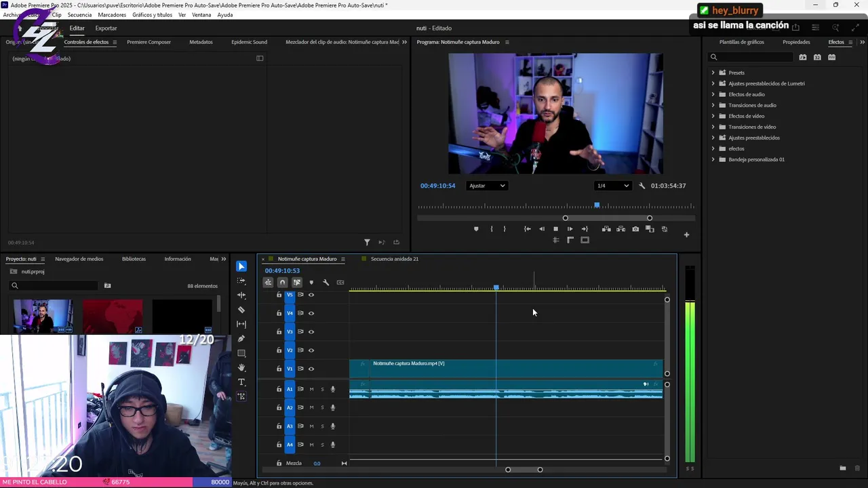Toggle captions track options in timeline

pos(340,283)
